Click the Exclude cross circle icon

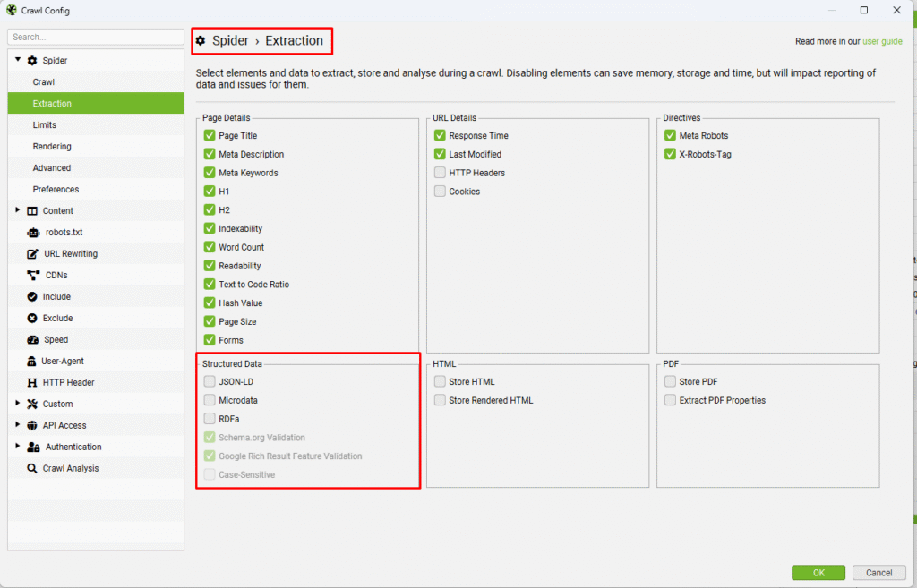(x=33, y=319)
